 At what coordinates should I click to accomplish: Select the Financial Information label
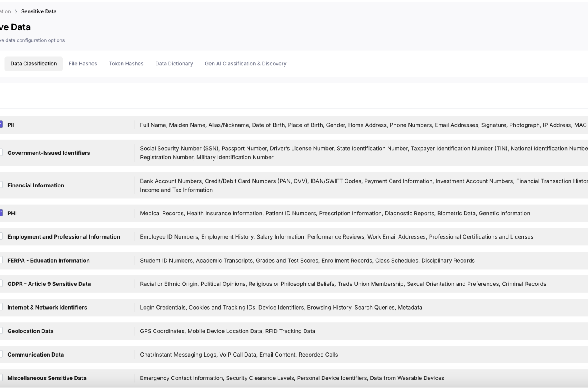point(36,185)
